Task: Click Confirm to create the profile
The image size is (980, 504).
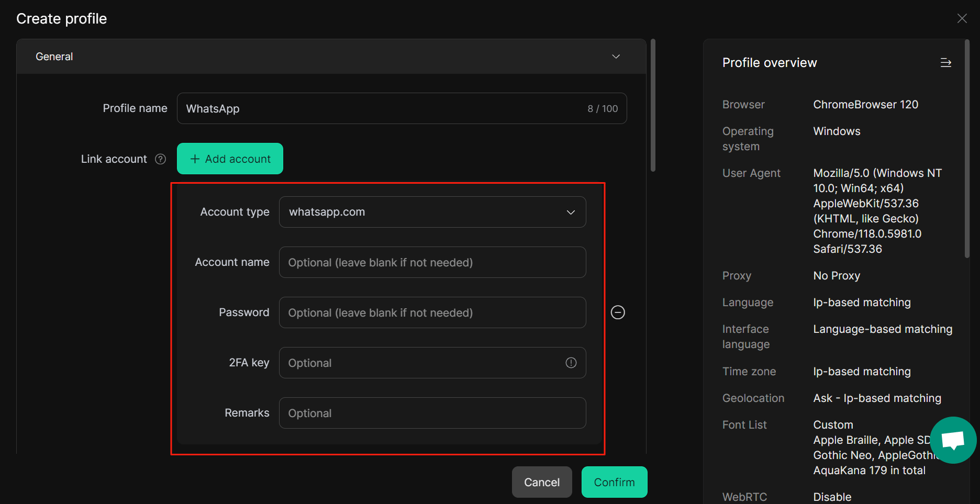Action: pyautogui.click(x=614, y=481)
